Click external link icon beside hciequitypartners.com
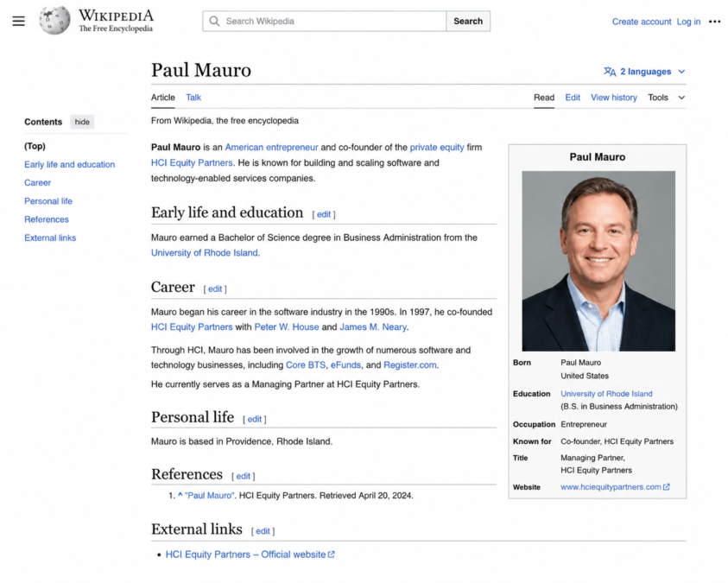 coord(666,487)
